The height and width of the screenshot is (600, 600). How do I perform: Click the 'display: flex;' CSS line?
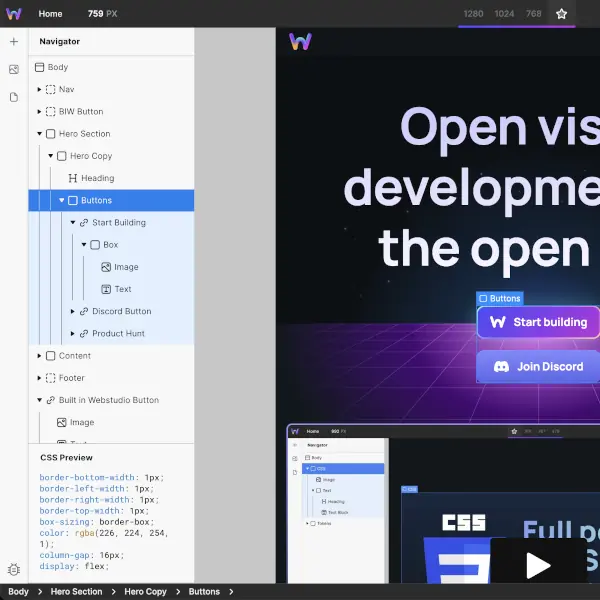pos(74,566)
